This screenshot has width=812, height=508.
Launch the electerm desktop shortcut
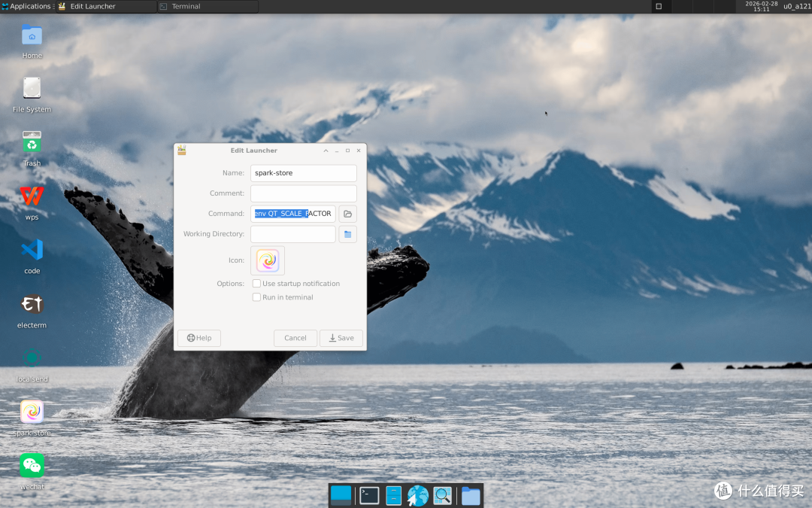[x=32, y=304]
